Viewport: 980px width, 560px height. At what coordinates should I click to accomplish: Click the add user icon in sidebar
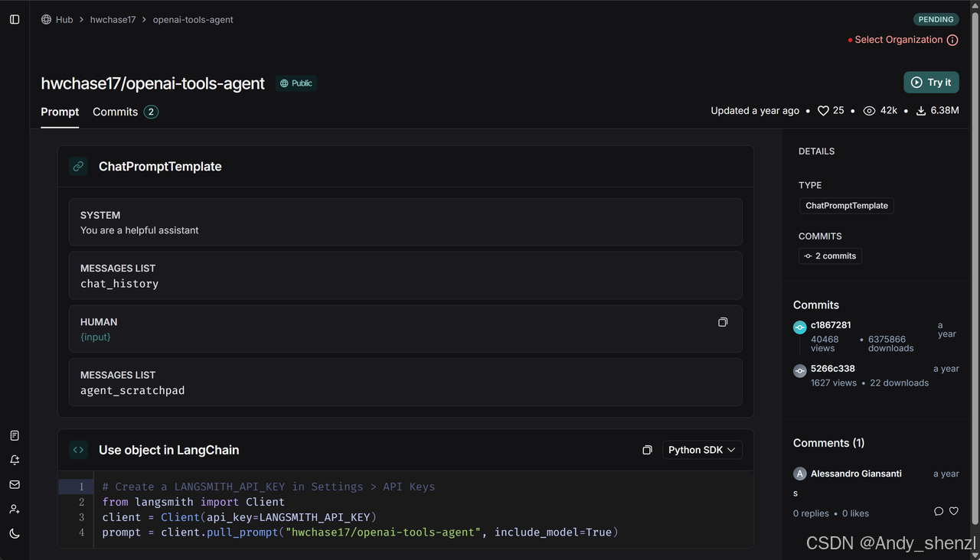coord(15,509)
